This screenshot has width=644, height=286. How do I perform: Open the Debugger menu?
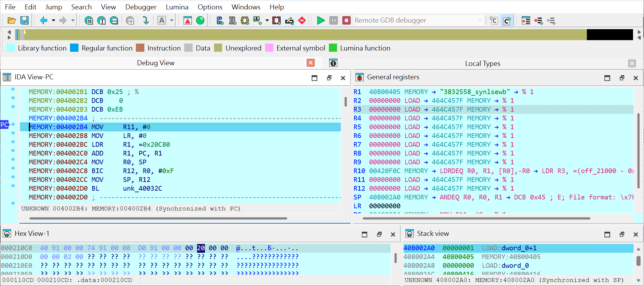pos(141,7)
